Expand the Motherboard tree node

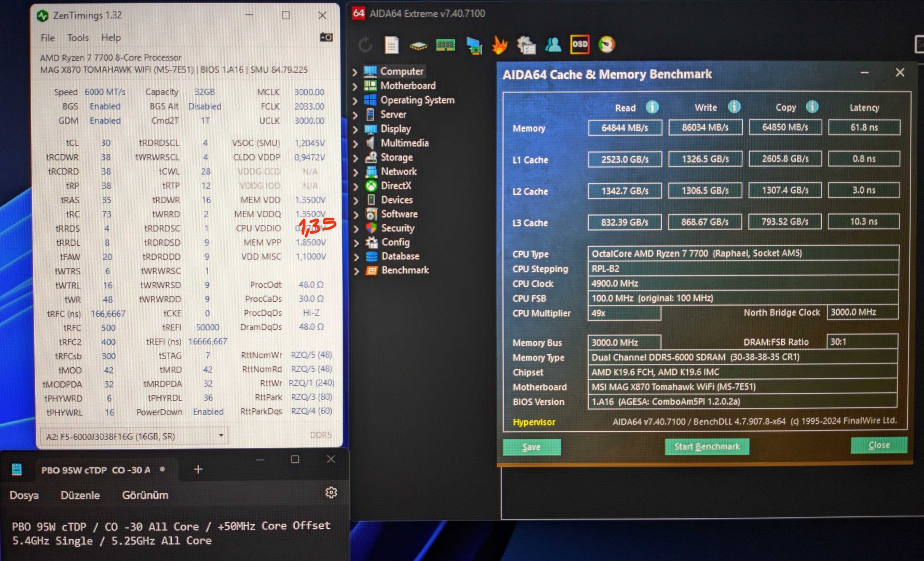356,86
